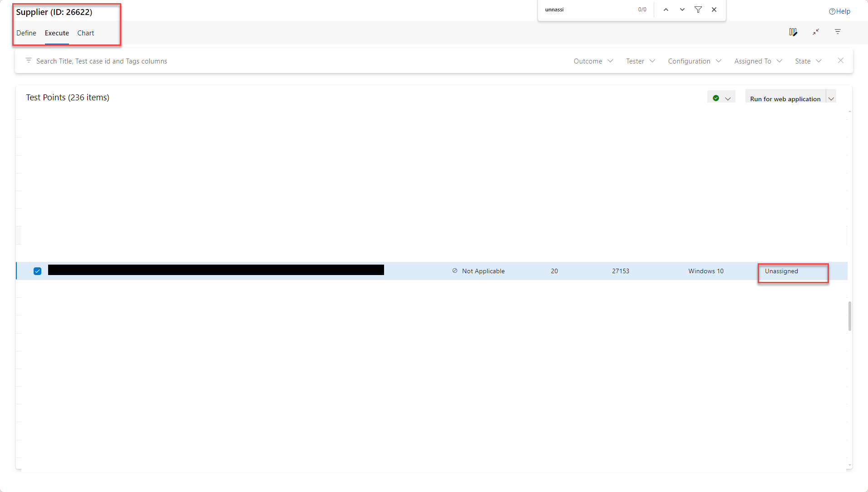Expand the State filter options

pos(808,61)
